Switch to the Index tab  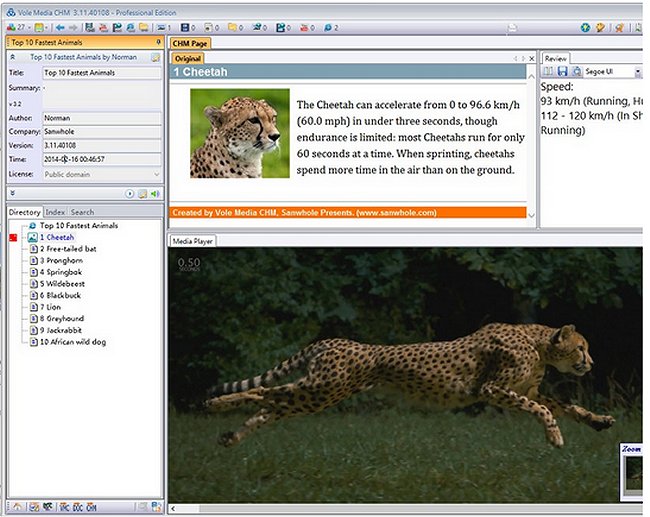click(55, 212)
